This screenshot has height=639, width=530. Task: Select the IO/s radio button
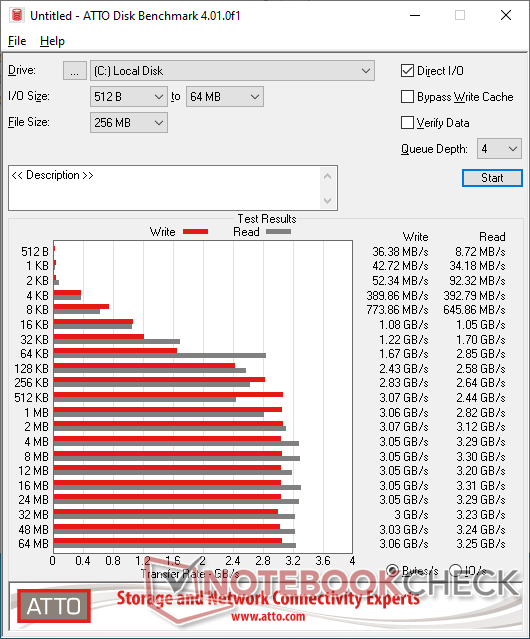coord(455,570)
